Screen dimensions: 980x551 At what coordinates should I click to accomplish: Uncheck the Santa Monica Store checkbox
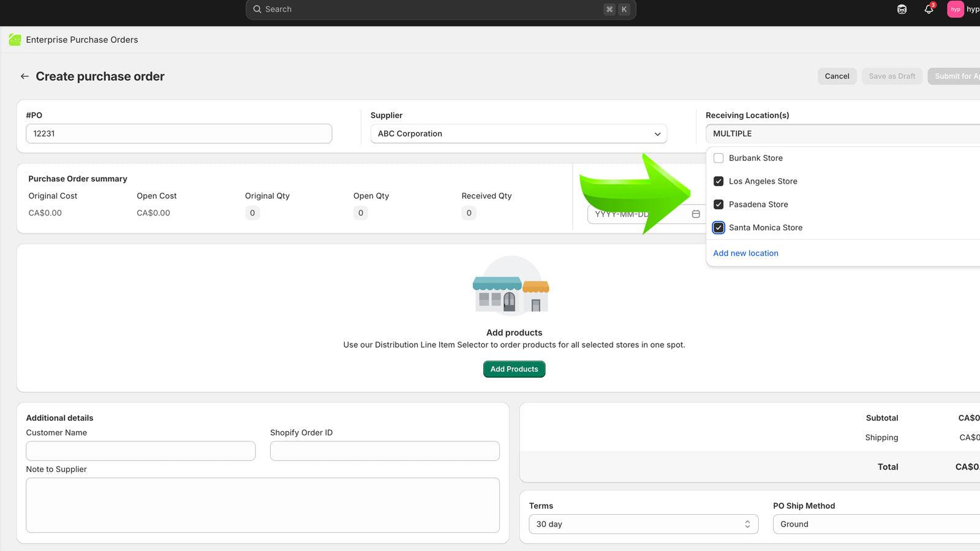[x=718, y=227]
